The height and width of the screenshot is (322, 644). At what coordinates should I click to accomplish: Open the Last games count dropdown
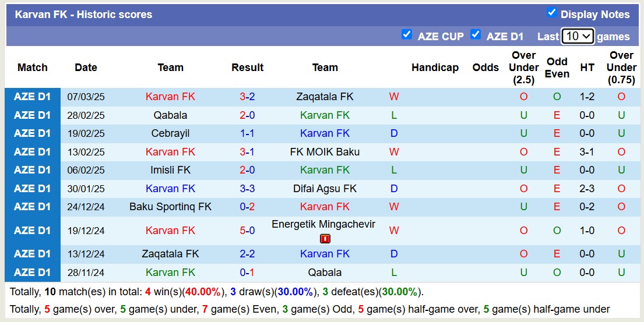(x=577, y=36)
